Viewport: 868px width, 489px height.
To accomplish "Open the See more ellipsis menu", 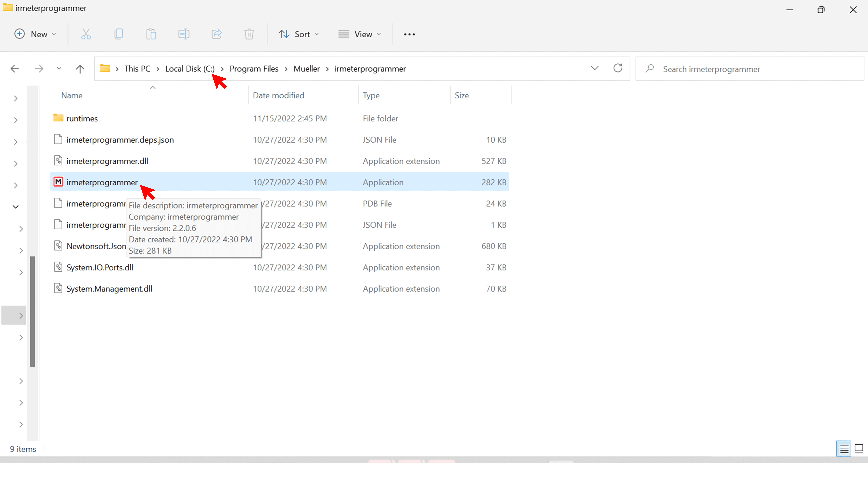I will point(409,34).
